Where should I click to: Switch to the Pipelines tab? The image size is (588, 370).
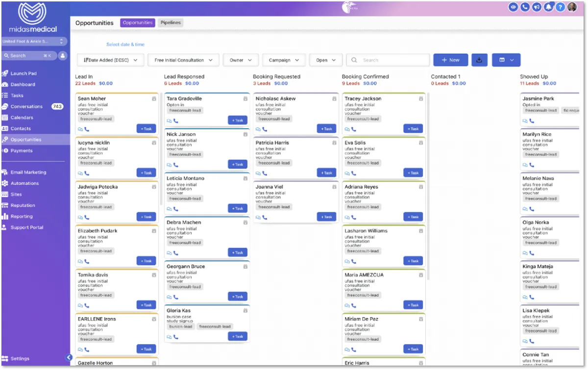tap(171, 23)
